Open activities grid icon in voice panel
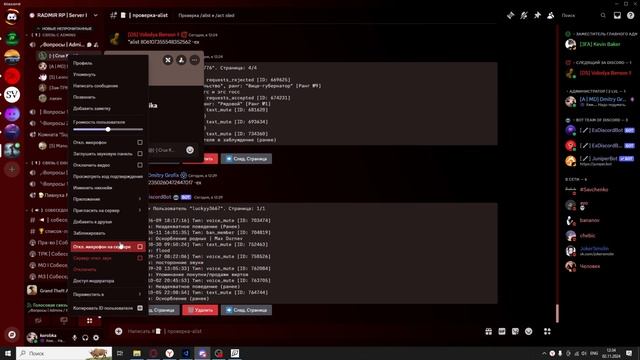This screenshot has width=640, height=360. [x=89, y=321]
